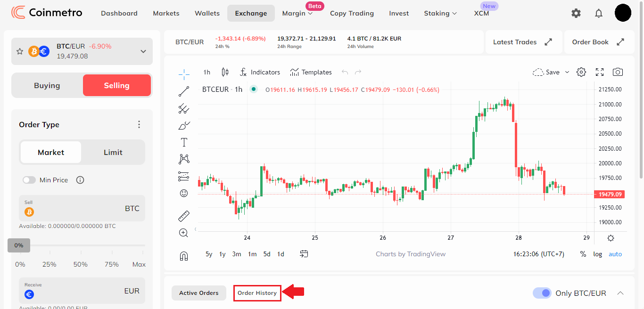Take a chart snapshot with the camera icon
The image size is (644, 309).
(x=618, y=72)
